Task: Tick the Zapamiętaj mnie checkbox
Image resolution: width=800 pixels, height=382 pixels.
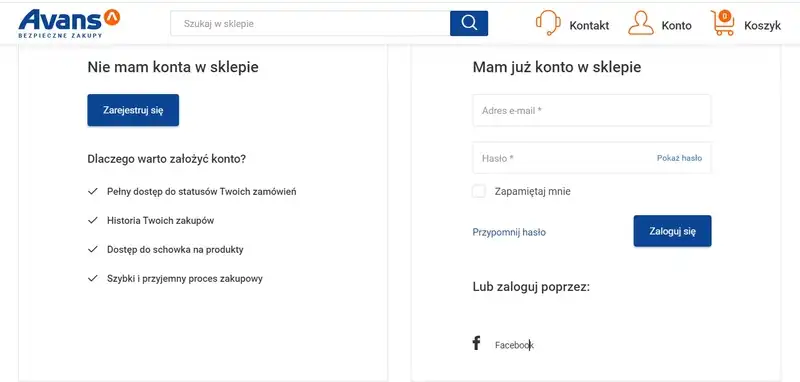Action: (x=479, y=191)
